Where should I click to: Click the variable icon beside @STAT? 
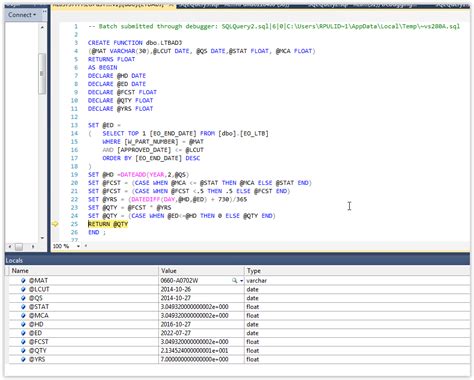click(x=23, y=307)
